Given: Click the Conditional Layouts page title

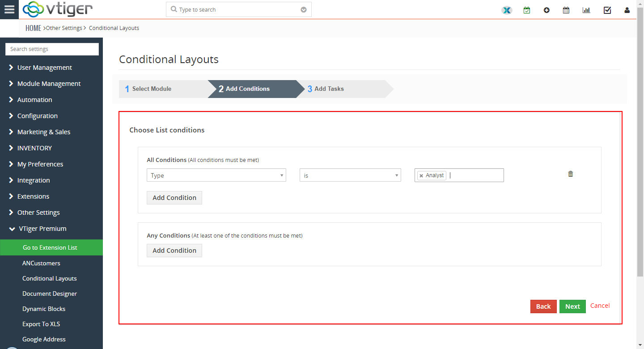Looking at the screenshot, I should click(169, 59).
